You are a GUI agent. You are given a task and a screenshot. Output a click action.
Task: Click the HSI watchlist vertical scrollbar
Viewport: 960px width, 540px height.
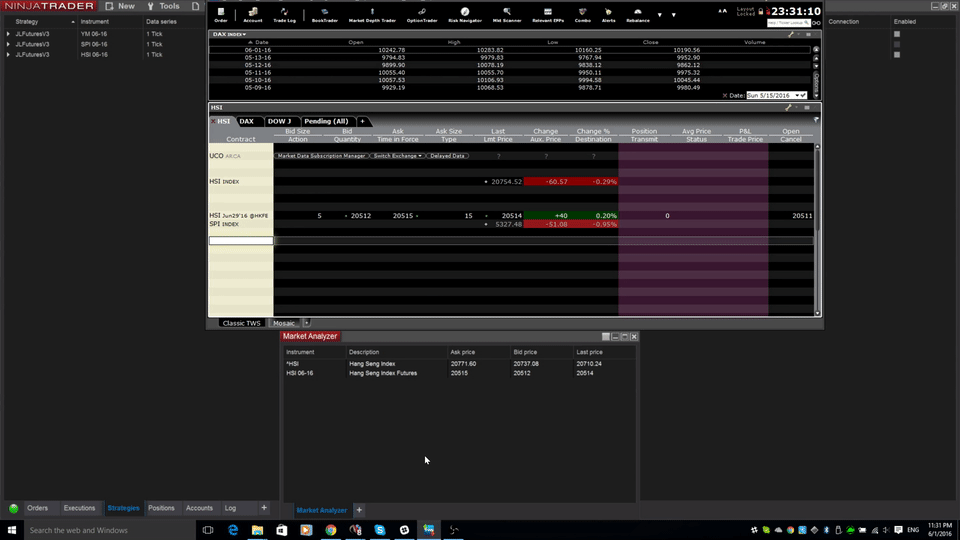(x=817, y=230)
